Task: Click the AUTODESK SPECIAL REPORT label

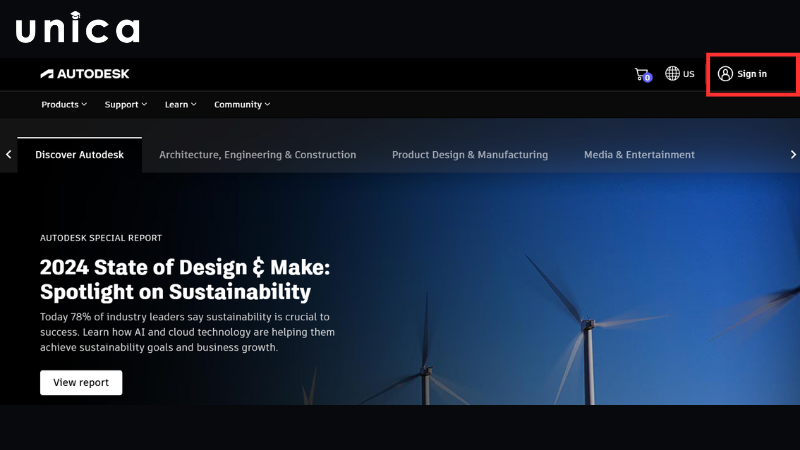Action: [x=101, y=238]
